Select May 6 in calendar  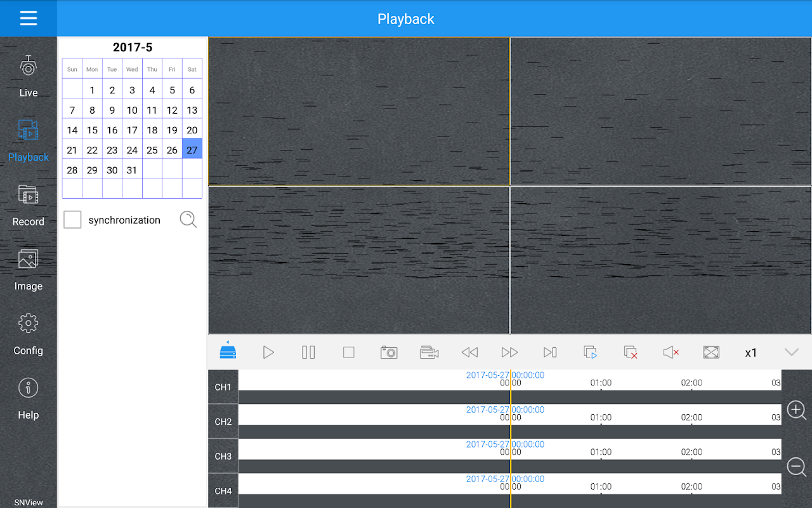point(192,90)
